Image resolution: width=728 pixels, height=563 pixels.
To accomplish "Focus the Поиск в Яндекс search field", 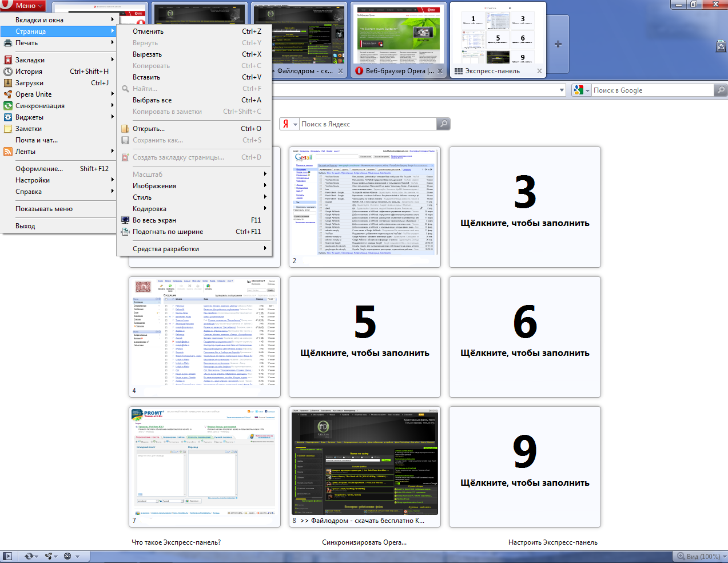I will 368,124.
